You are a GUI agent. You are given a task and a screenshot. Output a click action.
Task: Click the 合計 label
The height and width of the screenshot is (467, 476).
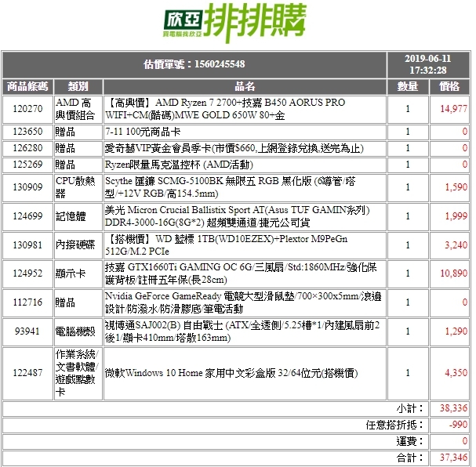tap(410, 458)
